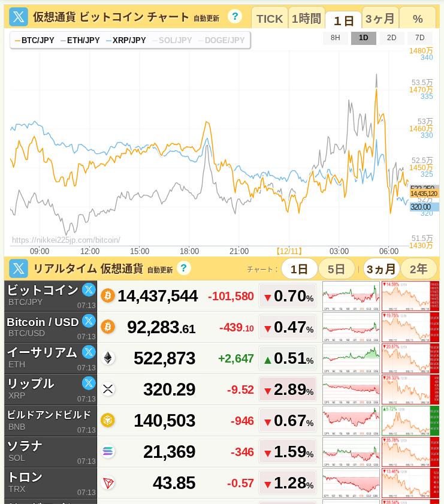444x504 pixels.
Task: Click the X share icon on the ビットコイン row
Action: click(89, 290)
